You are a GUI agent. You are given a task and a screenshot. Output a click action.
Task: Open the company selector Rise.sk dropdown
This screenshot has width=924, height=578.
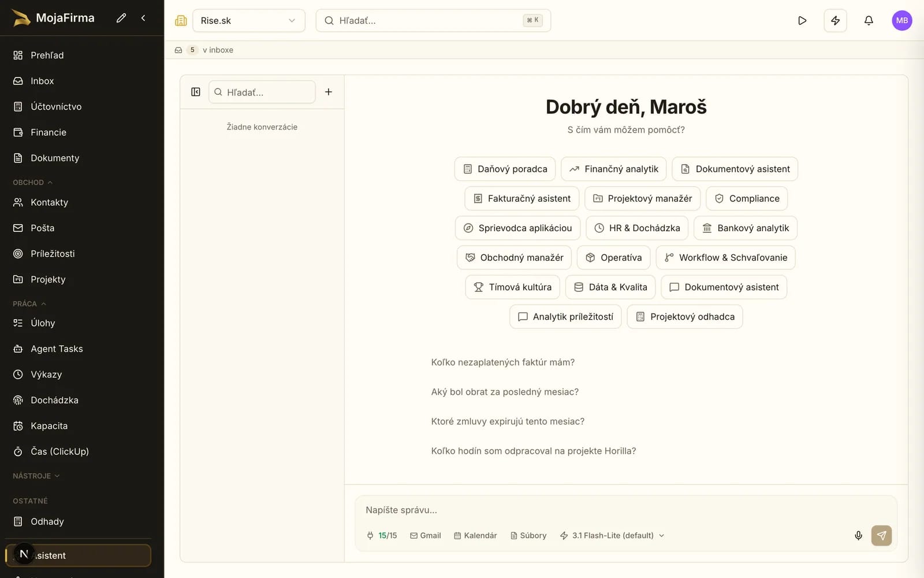pos(248,20)
